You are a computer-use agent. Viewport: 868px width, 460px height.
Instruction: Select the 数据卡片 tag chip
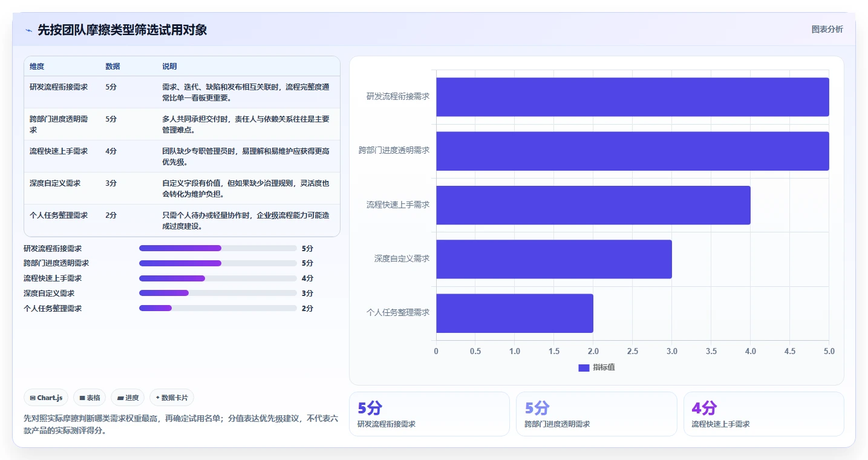coord(172,398)
